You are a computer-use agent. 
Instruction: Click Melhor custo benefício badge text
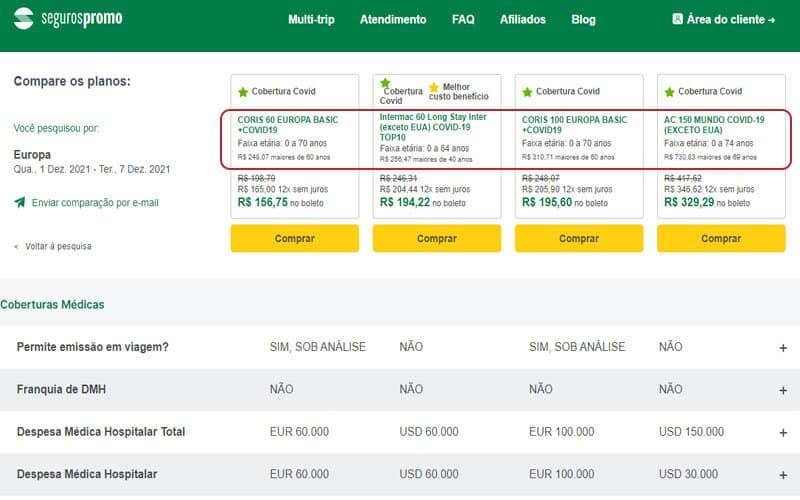point(459,91)
